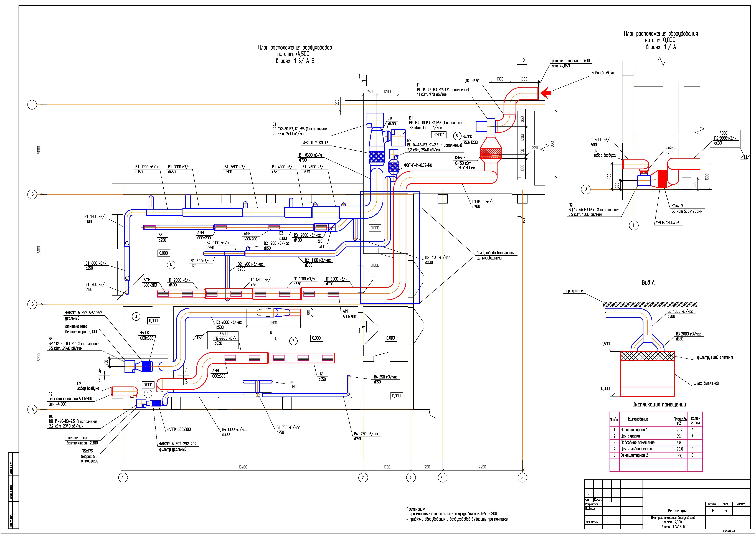Click the heading "План расположения оборудования"
The width and height of the screenshot is (756, 534).
coord(661,34)
